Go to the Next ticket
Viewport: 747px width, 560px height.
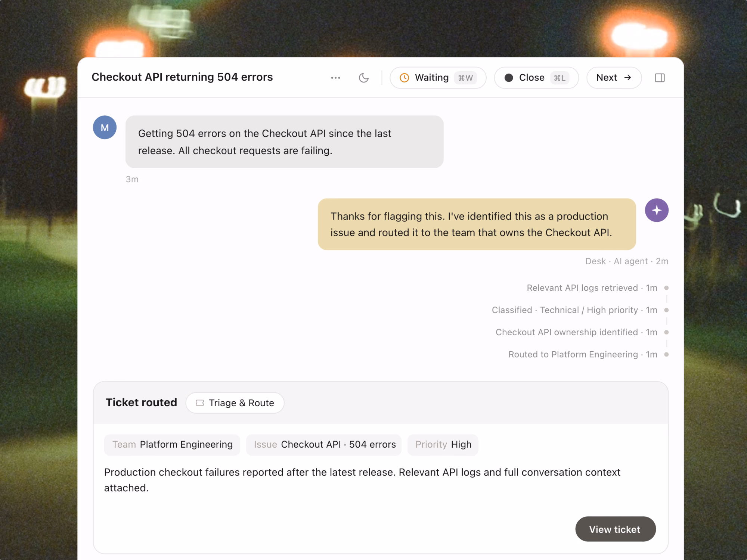pyautogui.click(x=614, y=78)
